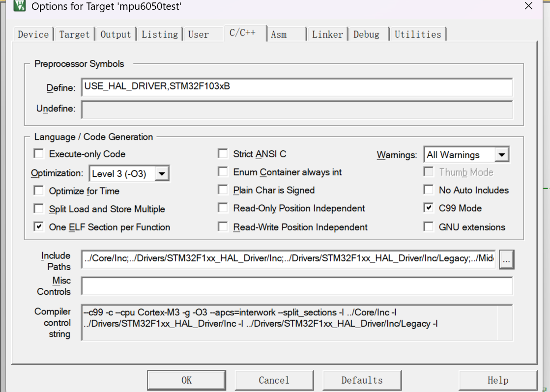Open Include Paths browse button
This screenshot has width=550, height=392.
[x=507, y=259]
